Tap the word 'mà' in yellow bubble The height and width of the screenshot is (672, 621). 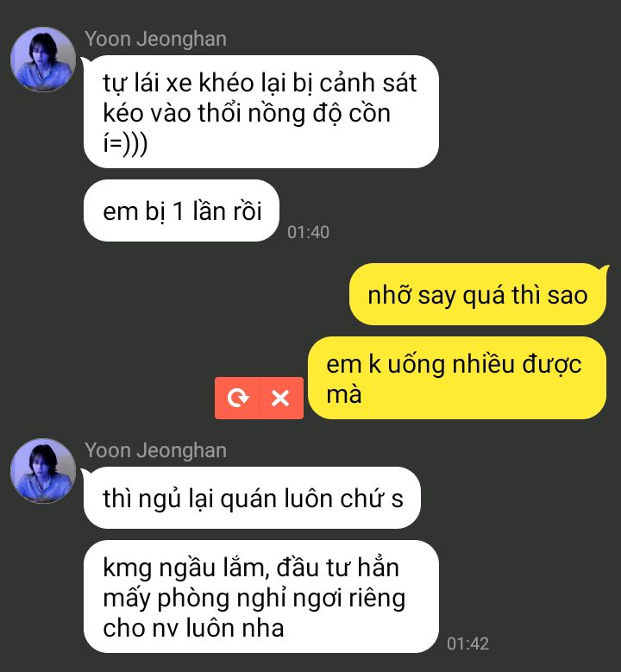pos(344,394)
